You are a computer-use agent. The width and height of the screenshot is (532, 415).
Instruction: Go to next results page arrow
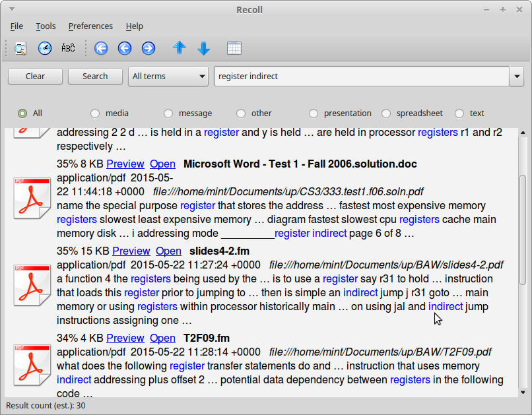[x=149, y=48]
